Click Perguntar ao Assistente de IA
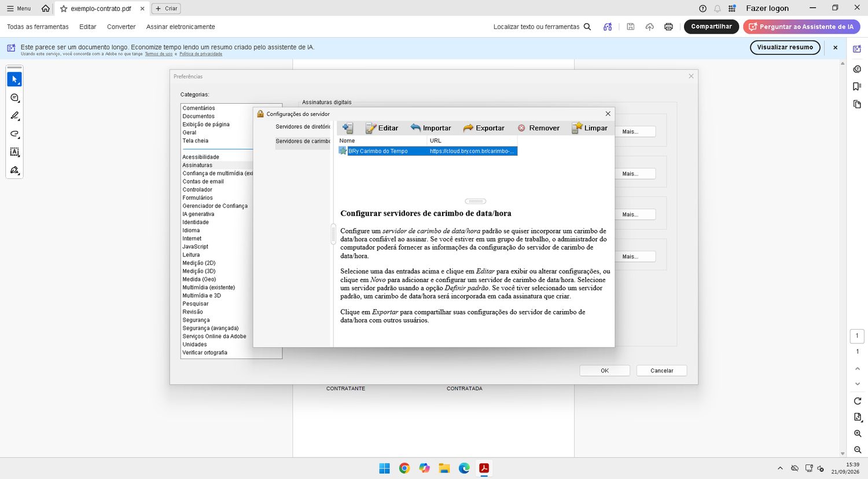Viewport: 868px width, 479px height. (x=801, y=27)
